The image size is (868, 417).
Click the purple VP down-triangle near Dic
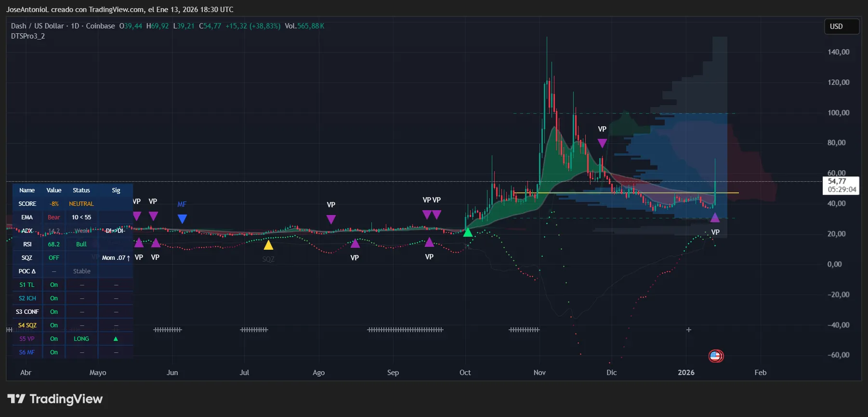click(x=602, y=143)
